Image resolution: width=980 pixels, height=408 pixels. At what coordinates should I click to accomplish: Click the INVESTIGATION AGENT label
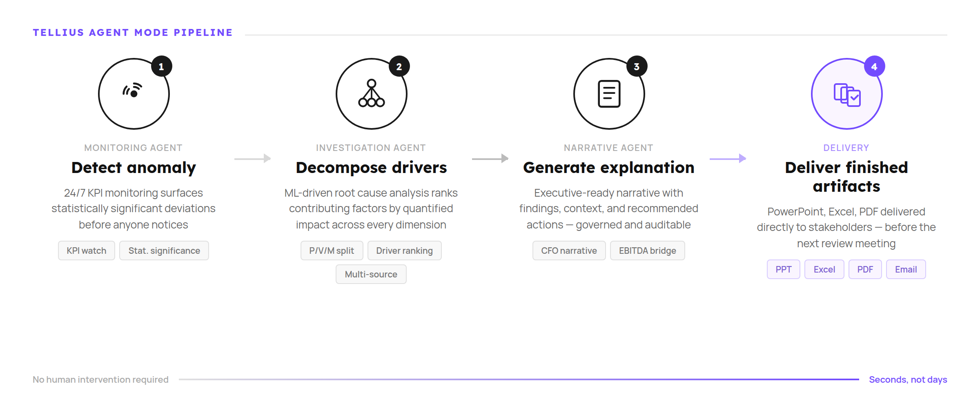click(x=371, y=148)
